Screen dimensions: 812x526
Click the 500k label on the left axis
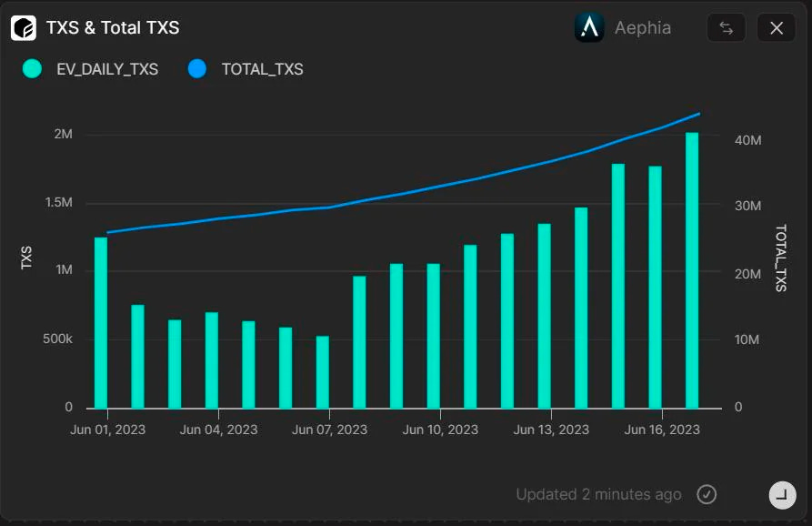pyautogui.click(x=57, y=339)
